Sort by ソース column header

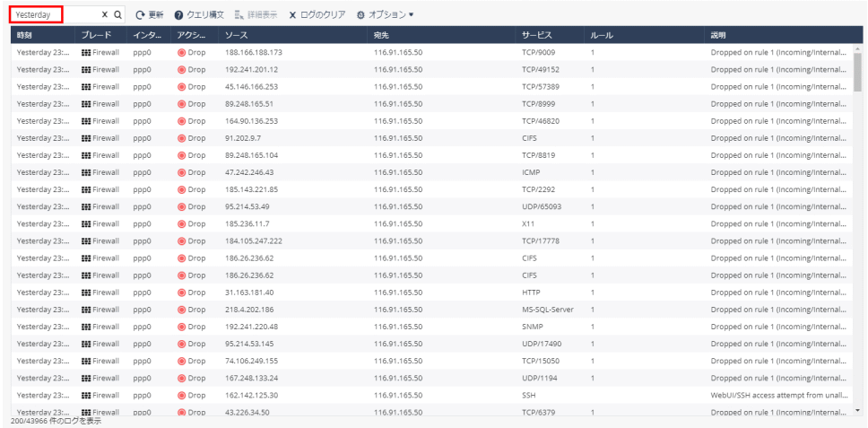(237, 35)
